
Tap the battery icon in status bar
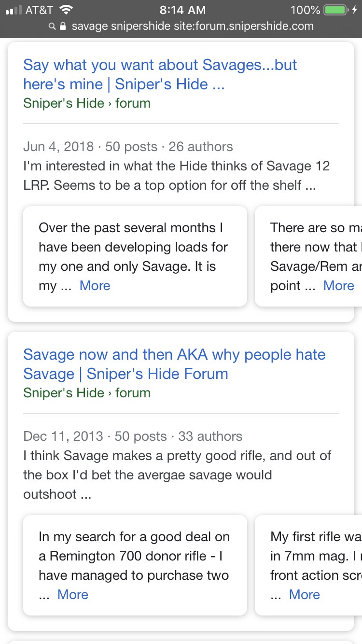[336, 10]
